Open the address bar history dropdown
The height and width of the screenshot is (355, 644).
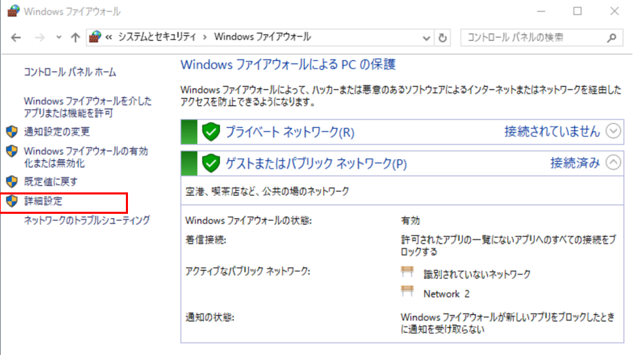tap(428, 37)
